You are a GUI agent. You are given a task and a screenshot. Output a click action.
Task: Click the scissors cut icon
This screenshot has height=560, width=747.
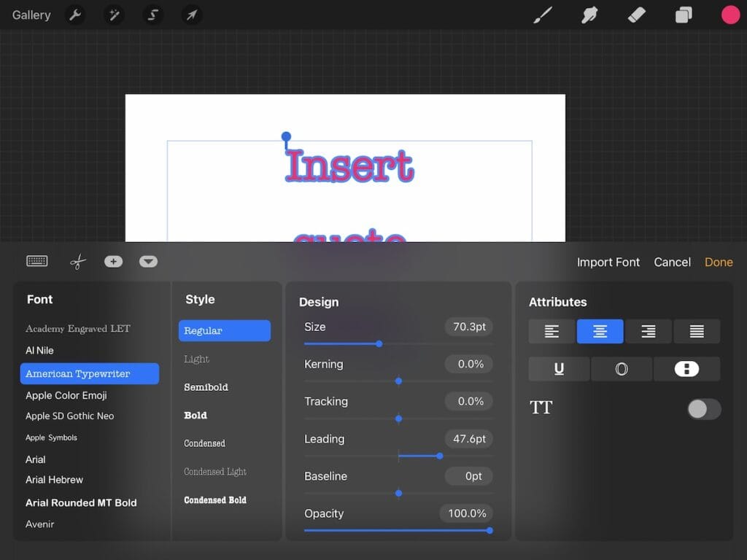(77, 262)
